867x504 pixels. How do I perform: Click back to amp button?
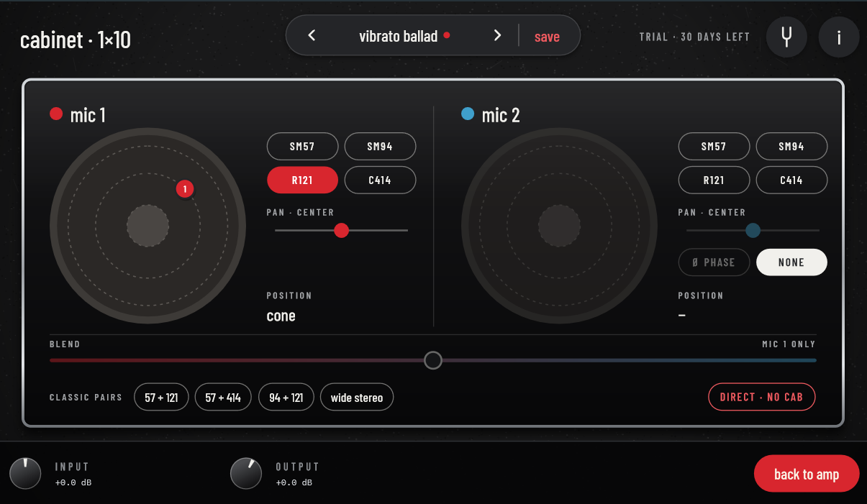807,474
